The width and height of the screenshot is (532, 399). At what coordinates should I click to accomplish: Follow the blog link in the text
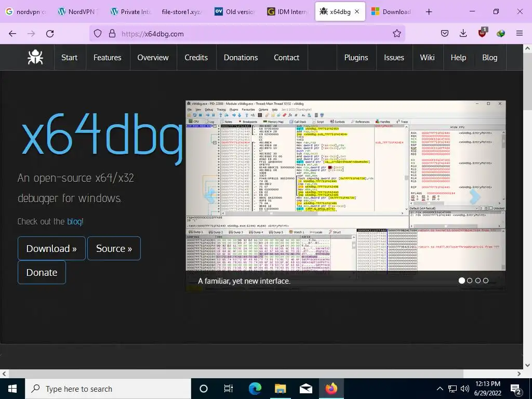(x=74, y=221)
